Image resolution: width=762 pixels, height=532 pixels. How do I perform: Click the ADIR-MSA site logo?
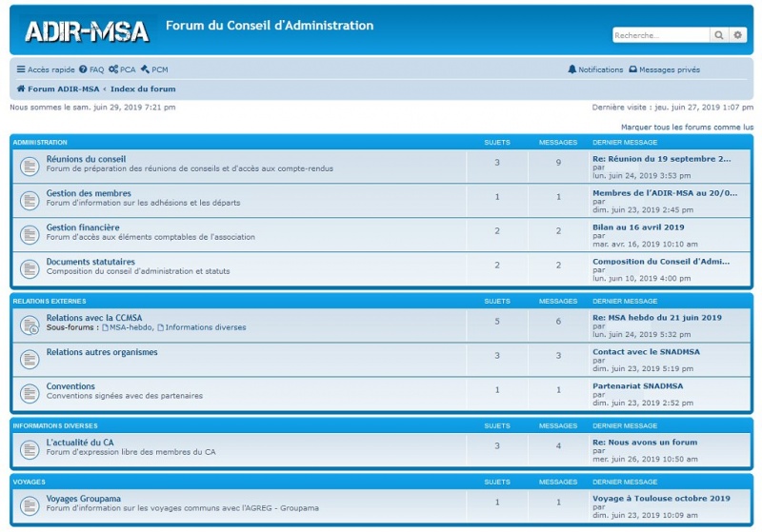87,32
